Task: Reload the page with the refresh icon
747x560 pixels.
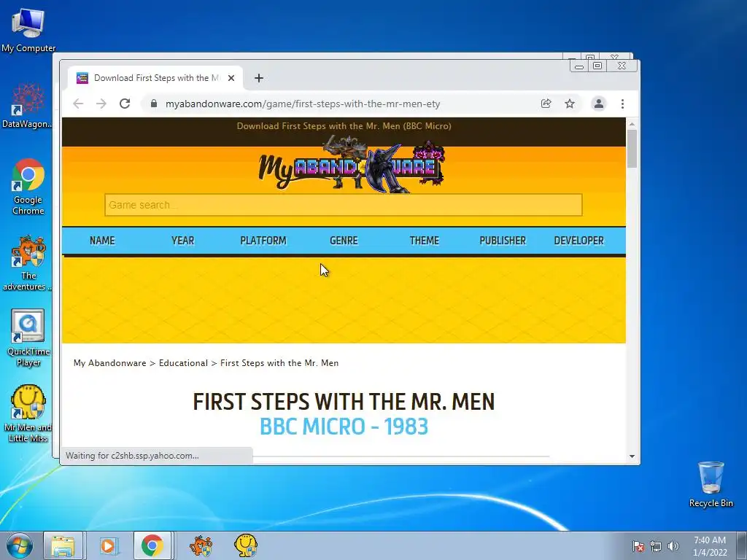Action: click(x=125, y=104)
